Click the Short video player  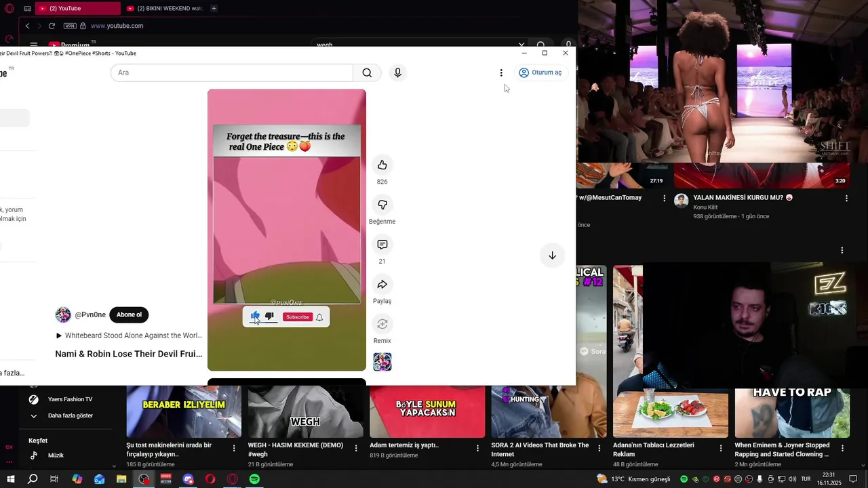tap(287, 230)
